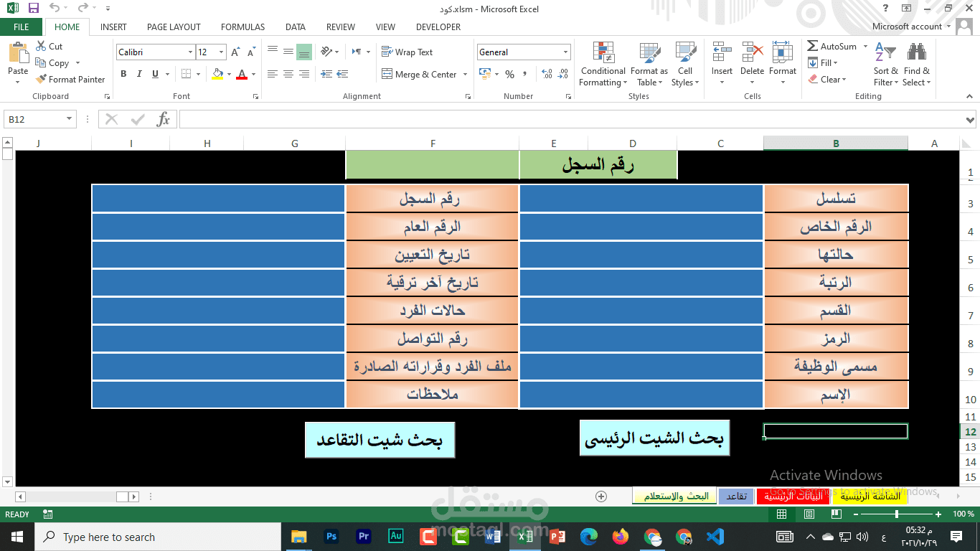Click the Orientation text angle icon
The height and width of the screenshot is (551, 980).
(326, 52)
